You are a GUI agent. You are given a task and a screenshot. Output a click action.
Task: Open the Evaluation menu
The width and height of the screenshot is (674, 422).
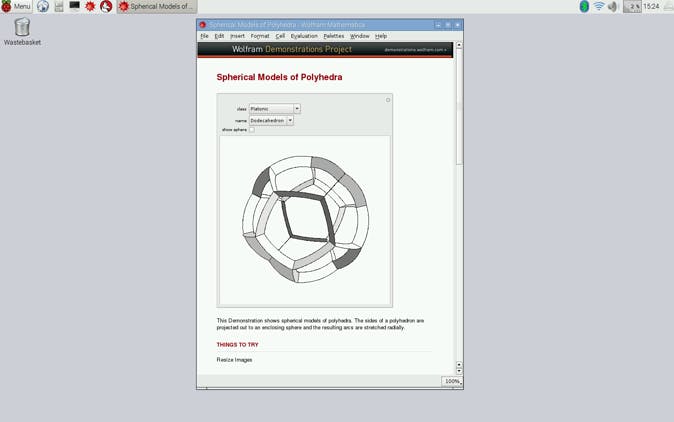coord(304,36)
